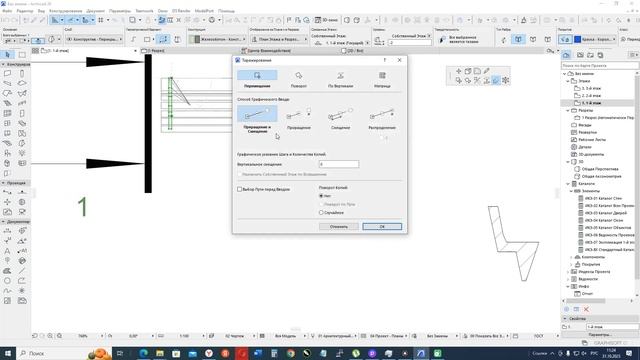Switch to Центр Взаимодействия tab

(266, 51)
